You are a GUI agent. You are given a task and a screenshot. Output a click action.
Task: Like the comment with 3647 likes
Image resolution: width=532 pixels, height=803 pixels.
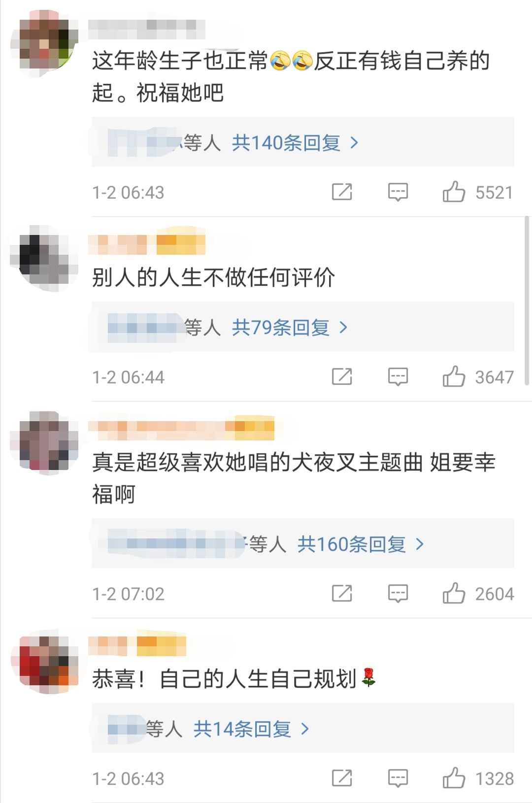click(454, 376)
